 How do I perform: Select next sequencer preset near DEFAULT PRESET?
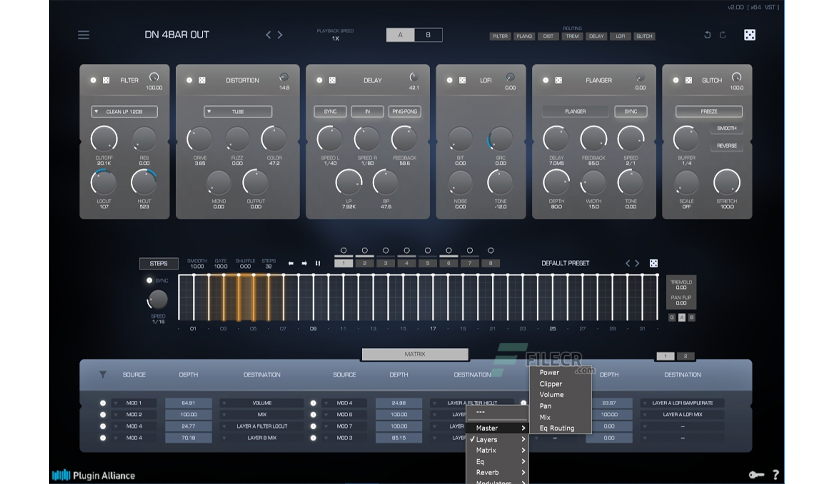(637, 263)
